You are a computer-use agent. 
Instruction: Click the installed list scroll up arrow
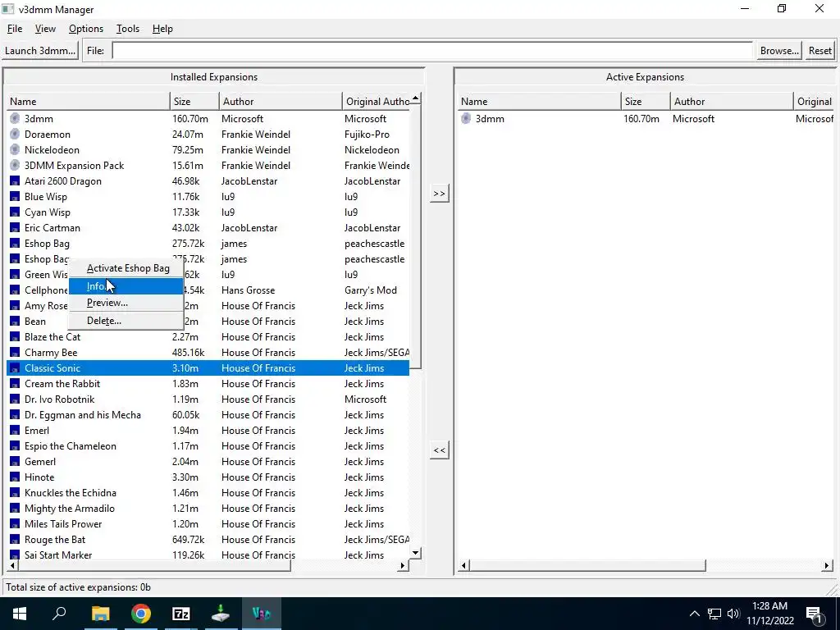pos(415,98)
